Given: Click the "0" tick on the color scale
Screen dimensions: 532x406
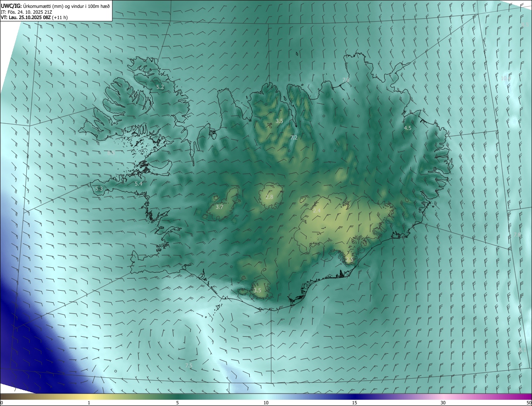Looking at the screenshot, I should tap(2, 403).
